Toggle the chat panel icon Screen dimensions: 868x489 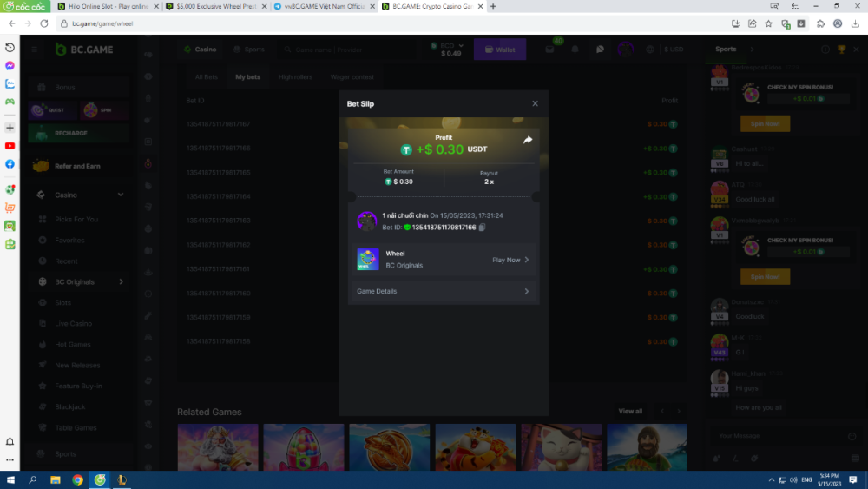click(x=598, y=50)
